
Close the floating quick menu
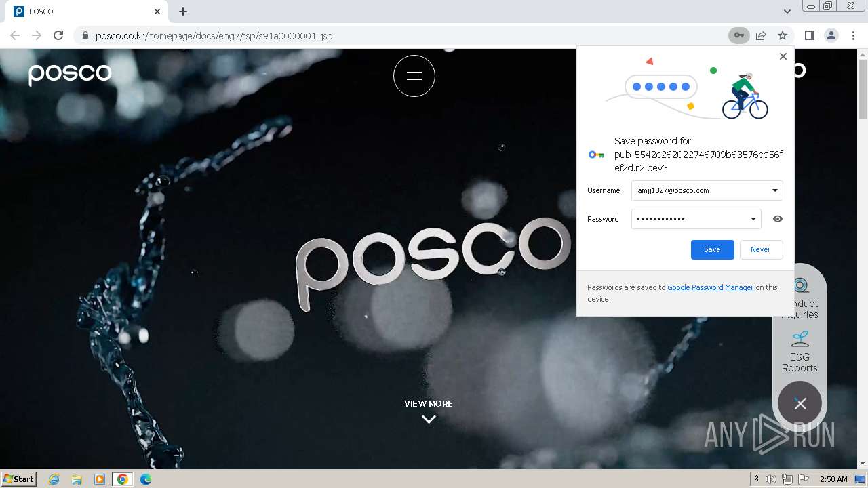tap(800, 404)
